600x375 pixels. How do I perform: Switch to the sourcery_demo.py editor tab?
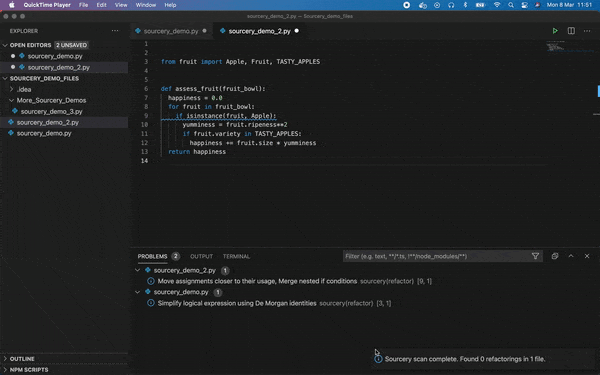tap(171, 31)
